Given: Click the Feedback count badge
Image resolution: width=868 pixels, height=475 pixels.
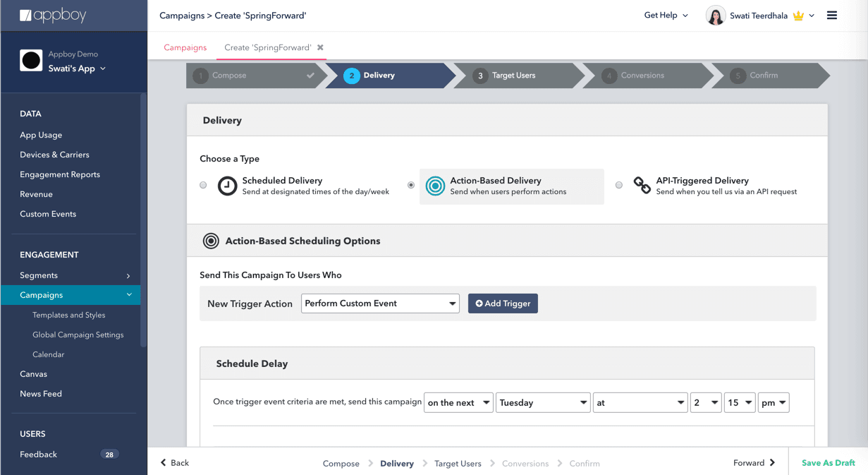Looking at the screenshot, I should click(109, 455).
